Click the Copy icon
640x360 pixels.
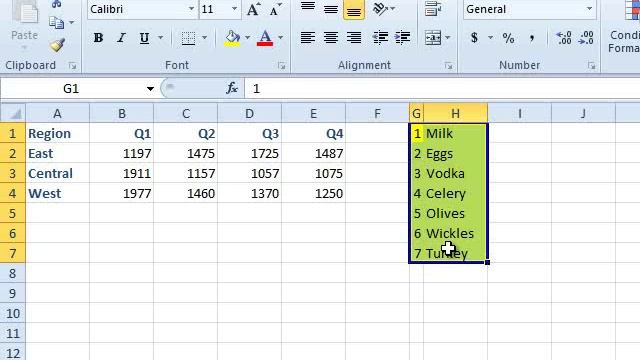coord(56,22)
